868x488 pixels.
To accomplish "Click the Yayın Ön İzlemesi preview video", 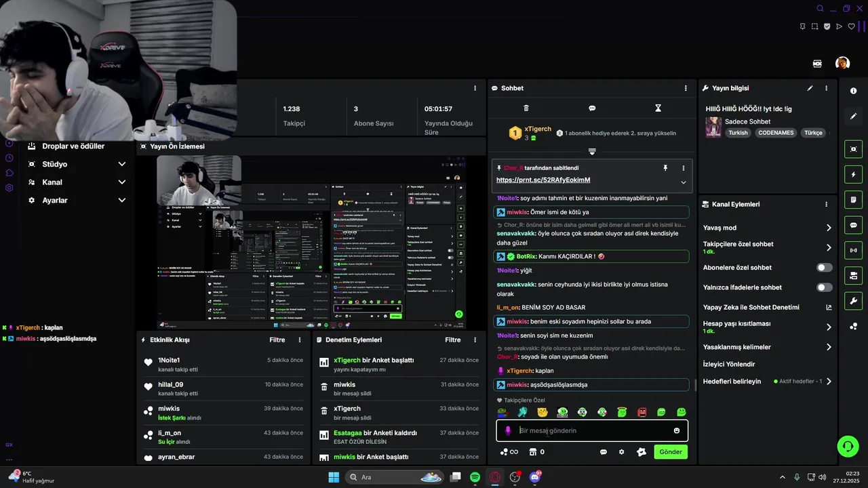I will (312, 242).
